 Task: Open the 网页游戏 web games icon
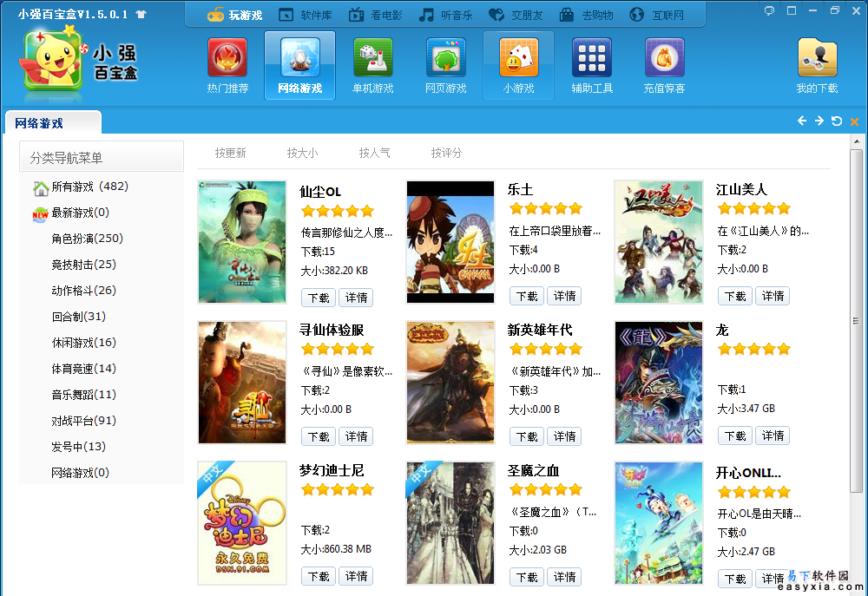[x=446, y=57]
